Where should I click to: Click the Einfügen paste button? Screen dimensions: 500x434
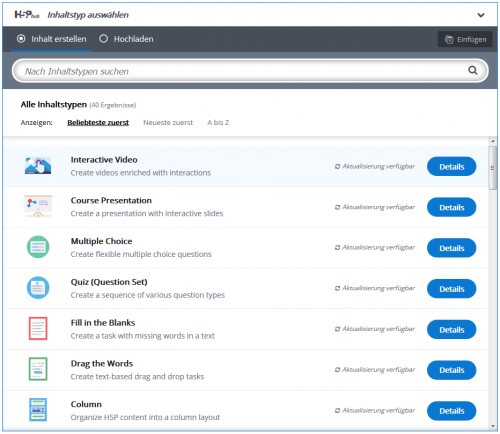coord(465,39)
